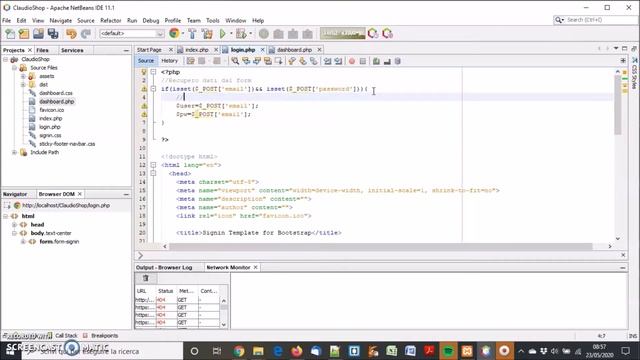This screenshot has width=640, height=360.
Task: Click the editor horizontal scrollbar
Action: [x=380, y=247]
